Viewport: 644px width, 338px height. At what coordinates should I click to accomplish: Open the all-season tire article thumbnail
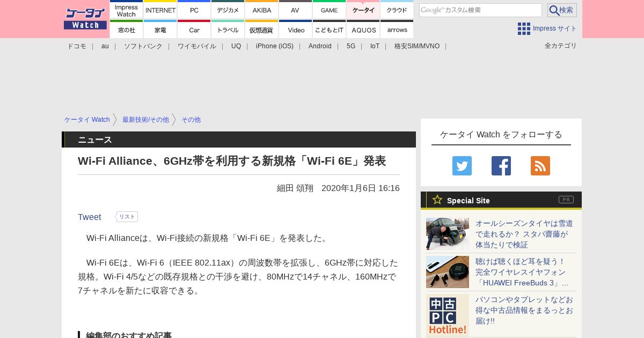click(x=448, y=234)
